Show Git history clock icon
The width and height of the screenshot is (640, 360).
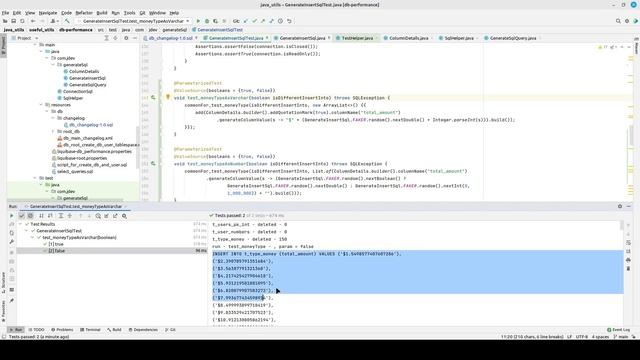point(280,21)
